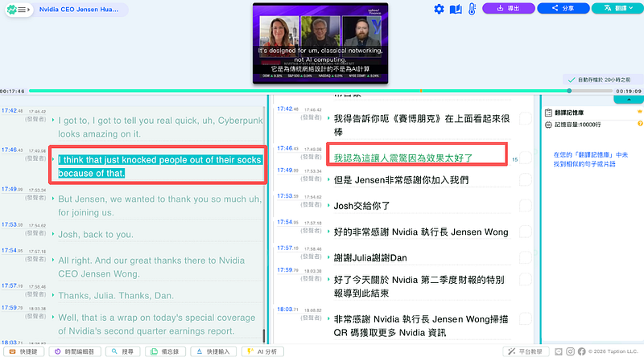644x357 pixels.
Task: Open the 翻譯 dropdown
Action: tap(617, 8)
